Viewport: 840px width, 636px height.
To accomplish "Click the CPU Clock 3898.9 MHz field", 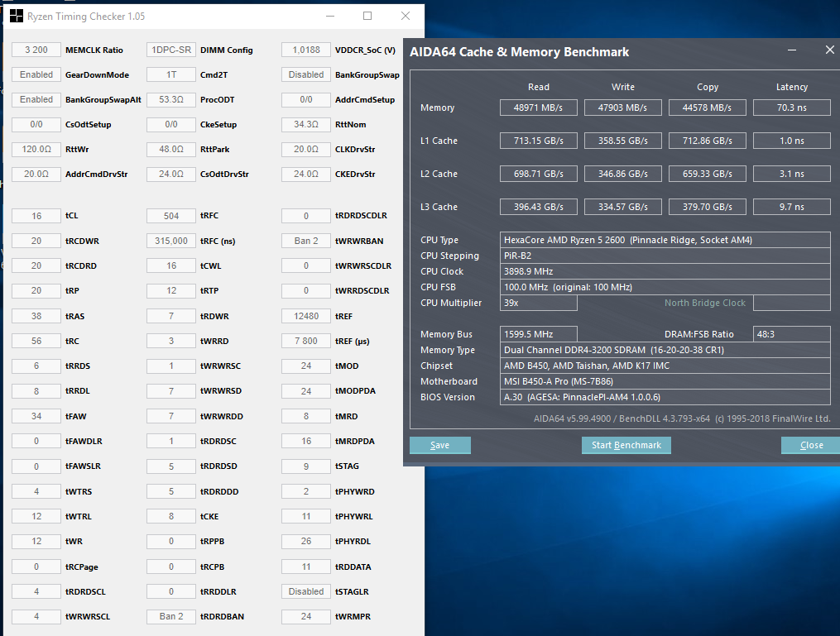I will [665, 271].
